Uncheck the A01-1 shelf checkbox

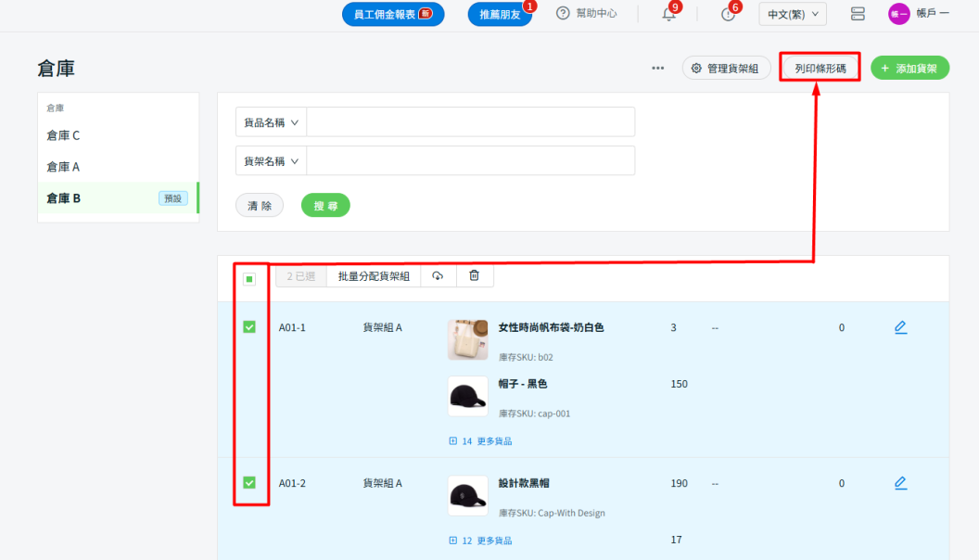[249, 327]
